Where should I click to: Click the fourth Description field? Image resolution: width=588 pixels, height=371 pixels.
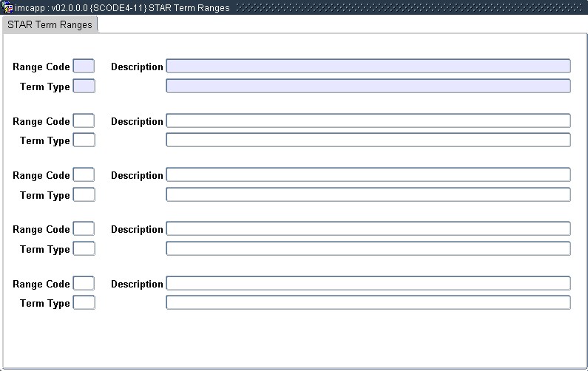click(x=368, y=228)
